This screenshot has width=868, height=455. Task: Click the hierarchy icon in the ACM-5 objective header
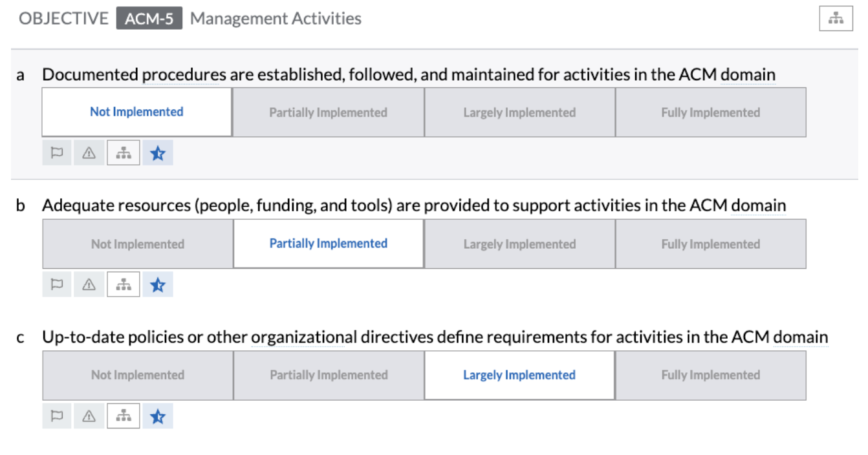pyautogui.click(x=836, y=19)
